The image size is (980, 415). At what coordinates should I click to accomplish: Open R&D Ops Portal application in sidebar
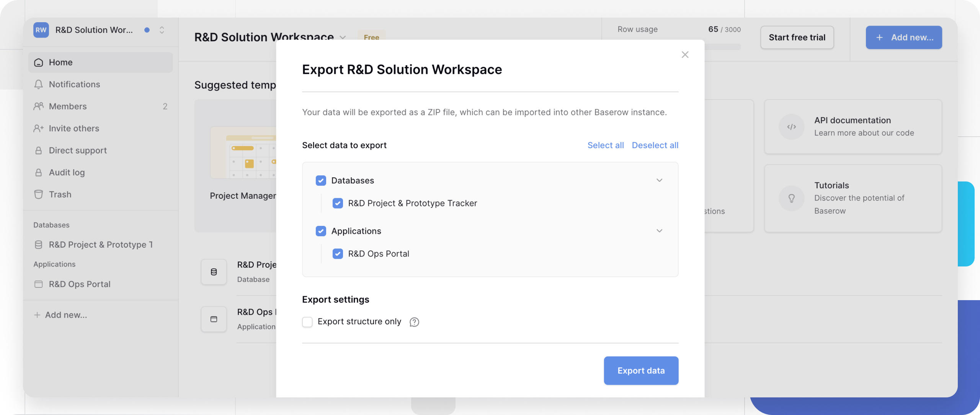coord(101,284)
